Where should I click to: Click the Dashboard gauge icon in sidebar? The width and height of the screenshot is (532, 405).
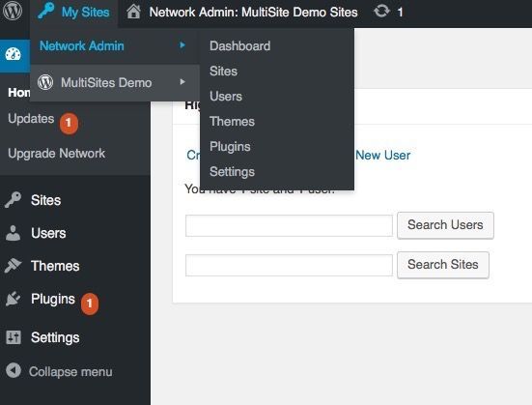(13, 54)
